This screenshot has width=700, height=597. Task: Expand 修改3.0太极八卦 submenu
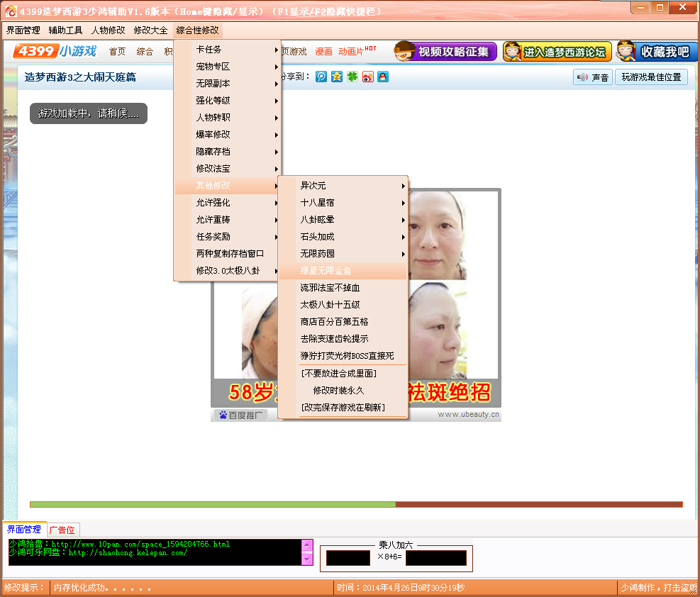[x=227, y=270]
